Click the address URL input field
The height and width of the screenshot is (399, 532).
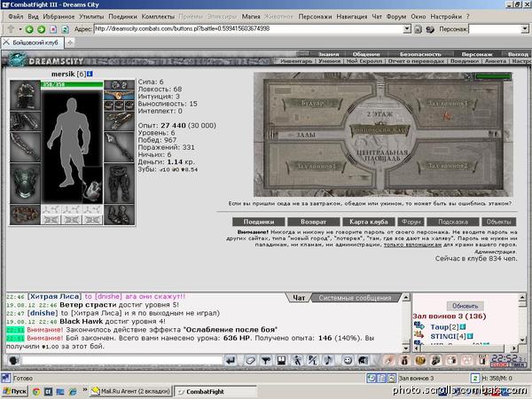pyautogui.click(x=248, y=29)
